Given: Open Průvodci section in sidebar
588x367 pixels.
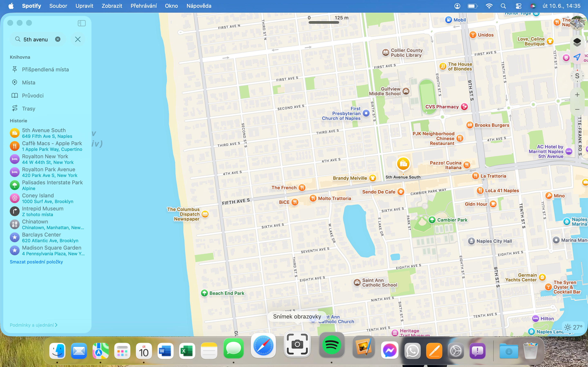Looking at the screenshot, I should click(33, 96).
